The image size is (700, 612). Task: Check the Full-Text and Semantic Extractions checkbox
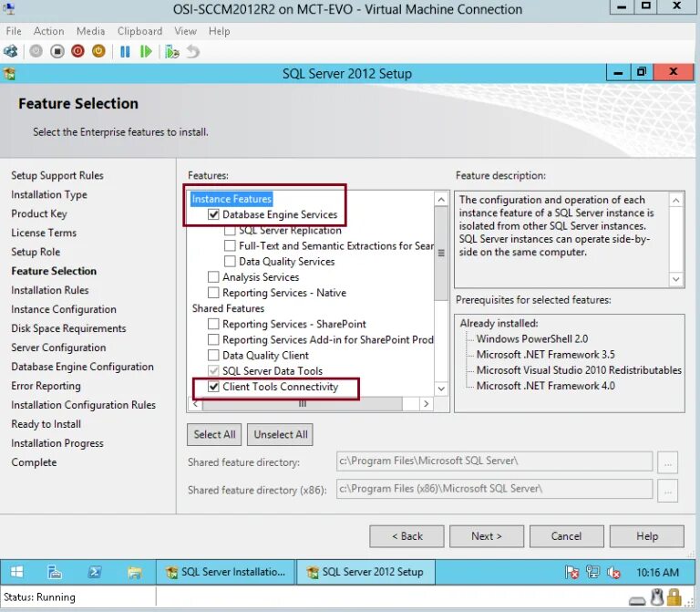[230, 245]
